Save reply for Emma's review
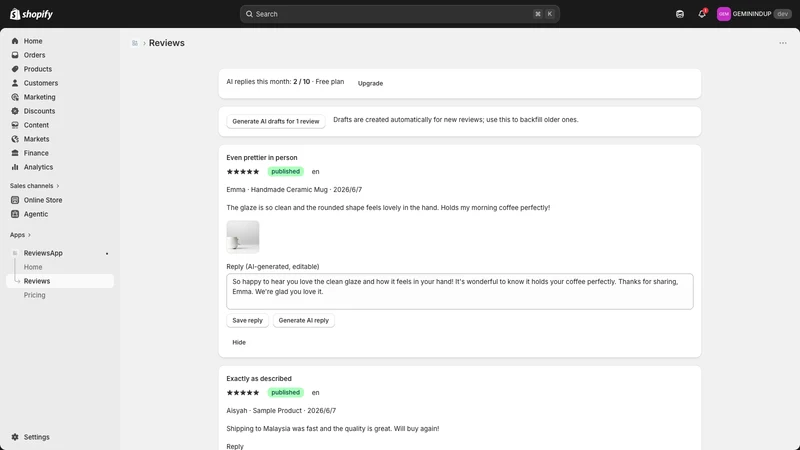The height and width of the screenshot is (450, 800). click(x=247, y=320)
